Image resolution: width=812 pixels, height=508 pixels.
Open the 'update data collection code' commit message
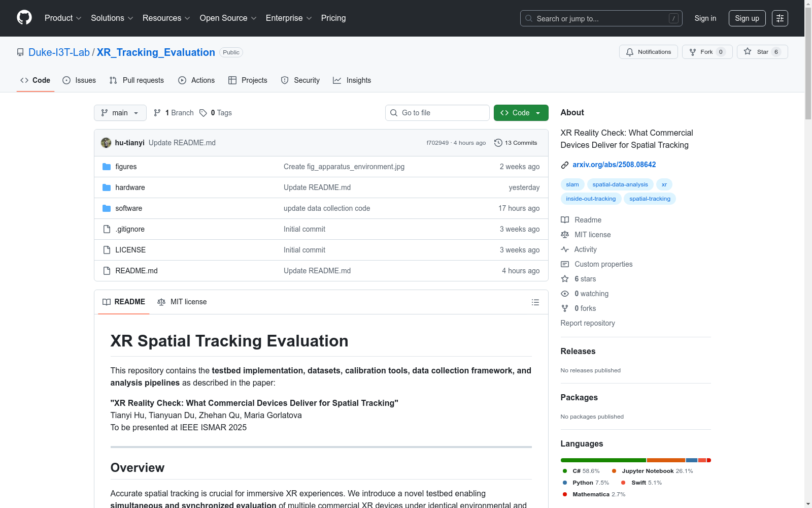click(327, 208)
